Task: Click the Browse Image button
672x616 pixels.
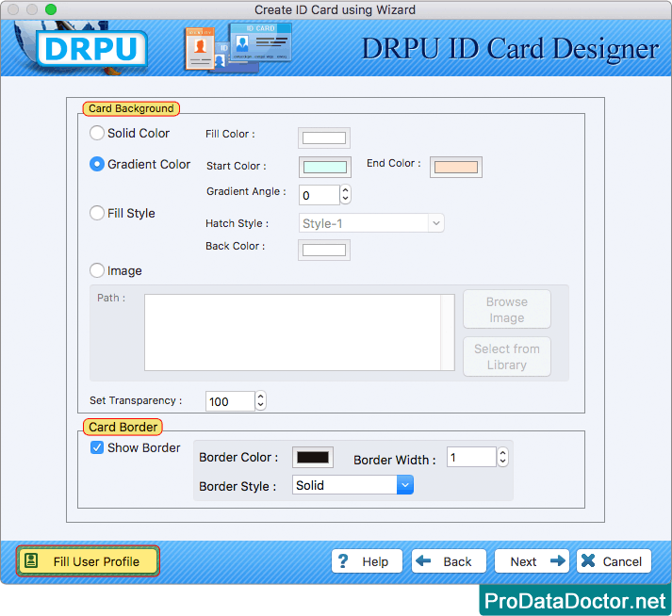Action: 507,309
